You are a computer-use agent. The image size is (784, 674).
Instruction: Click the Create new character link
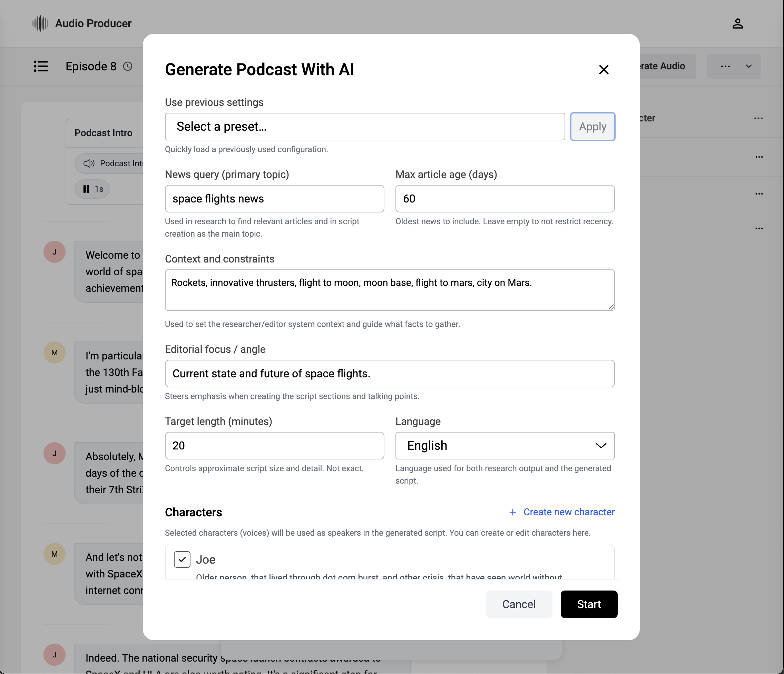[x=569, y=512]
